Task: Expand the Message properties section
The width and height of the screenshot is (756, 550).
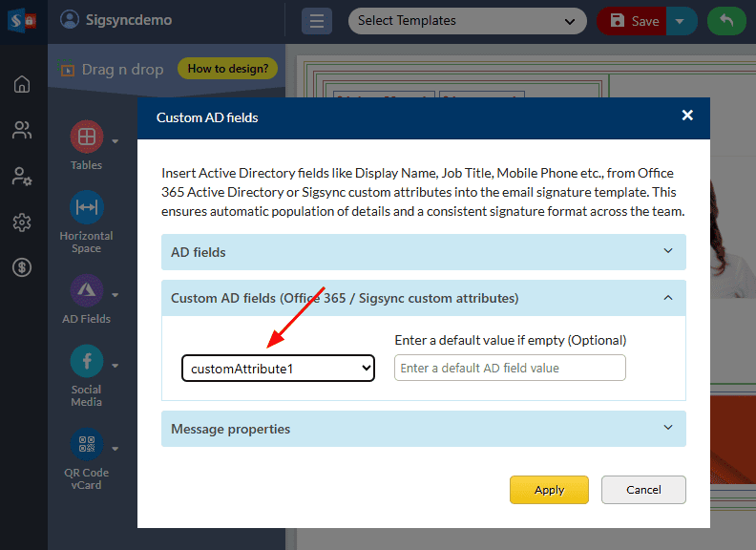Action: click(423, 429)
